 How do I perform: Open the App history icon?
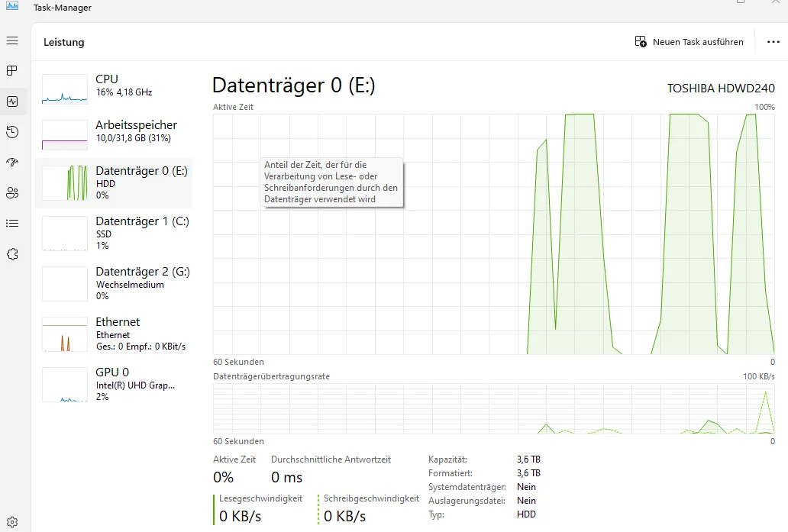click(x=12, y=132)
